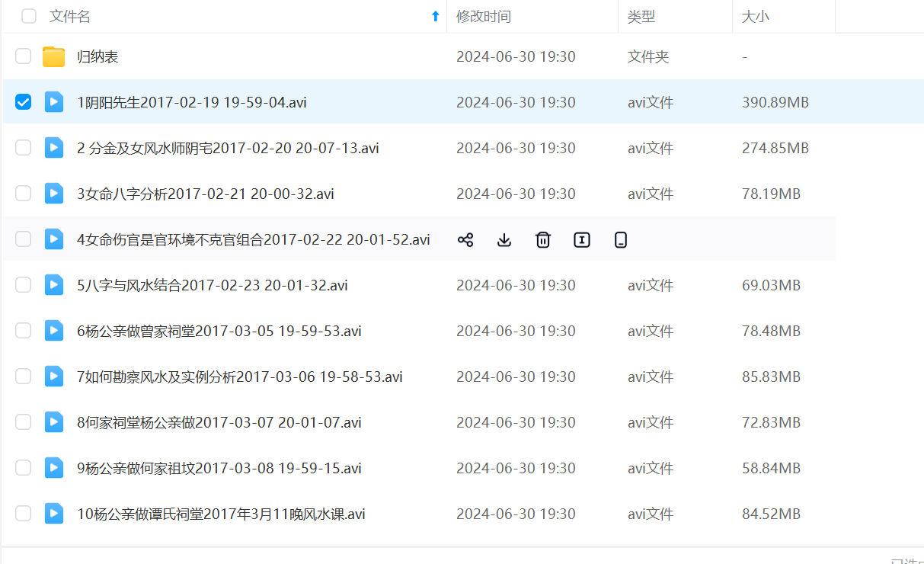
Task: Open the 归纳表 folder by its name
Action: coord(98,56)
